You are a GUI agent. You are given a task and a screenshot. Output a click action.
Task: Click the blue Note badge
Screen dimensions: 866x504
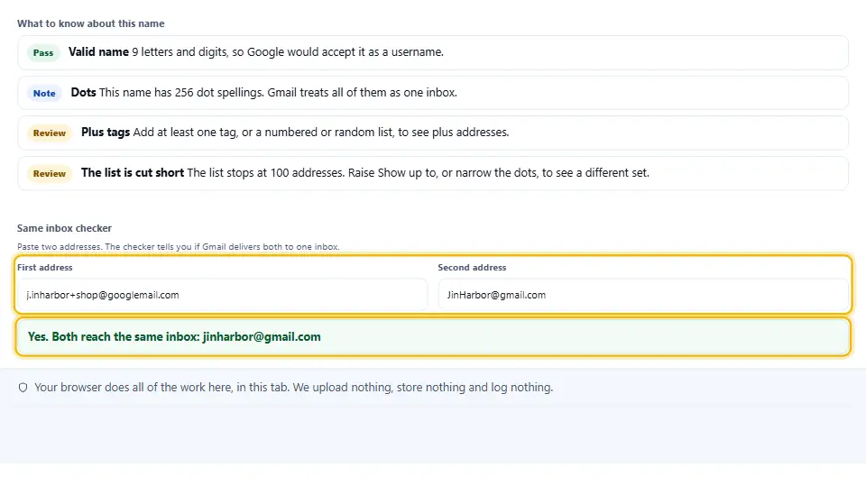(44, 93)
